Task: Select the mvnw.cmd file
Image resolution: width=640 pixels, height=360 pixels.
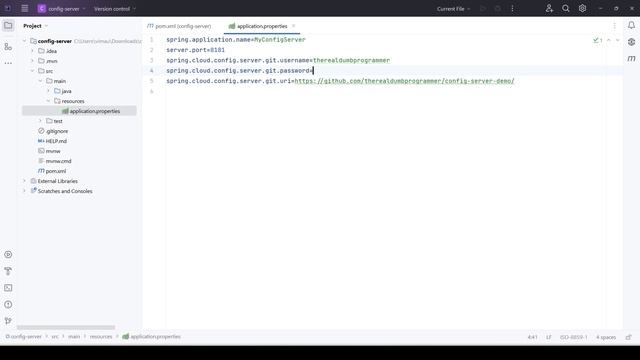Action: click(58, 161)
